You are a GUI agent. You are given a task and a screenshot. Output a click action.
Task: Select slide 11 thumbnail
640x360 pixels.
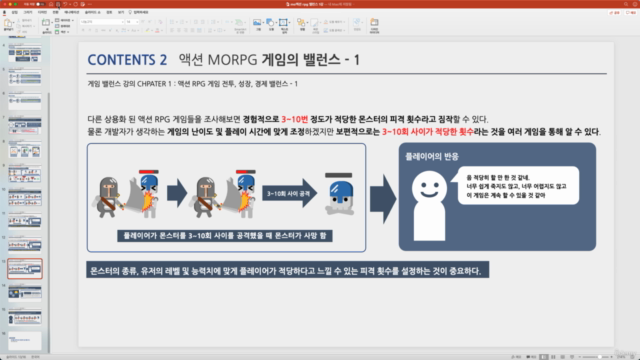point(24,221)
